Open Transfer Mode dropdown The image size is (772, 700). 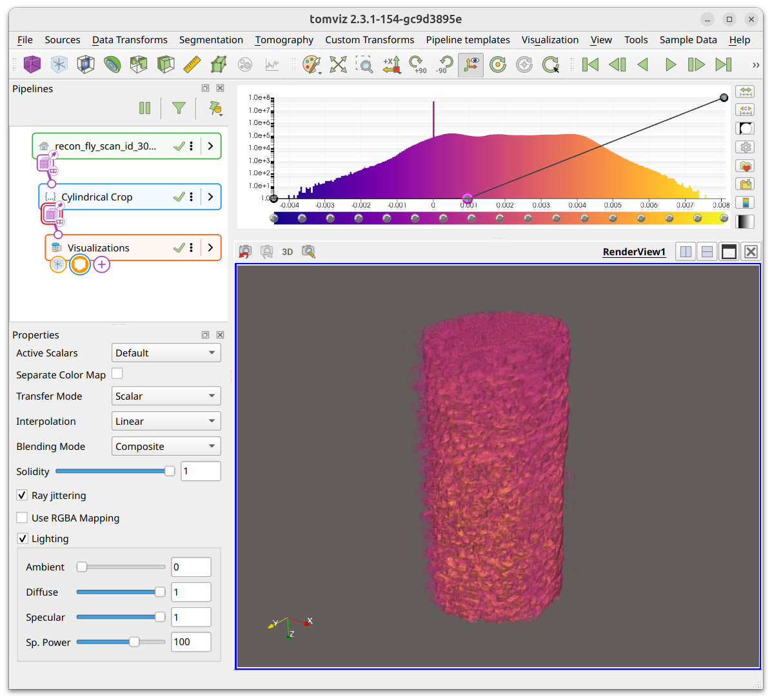click(166, 396)
